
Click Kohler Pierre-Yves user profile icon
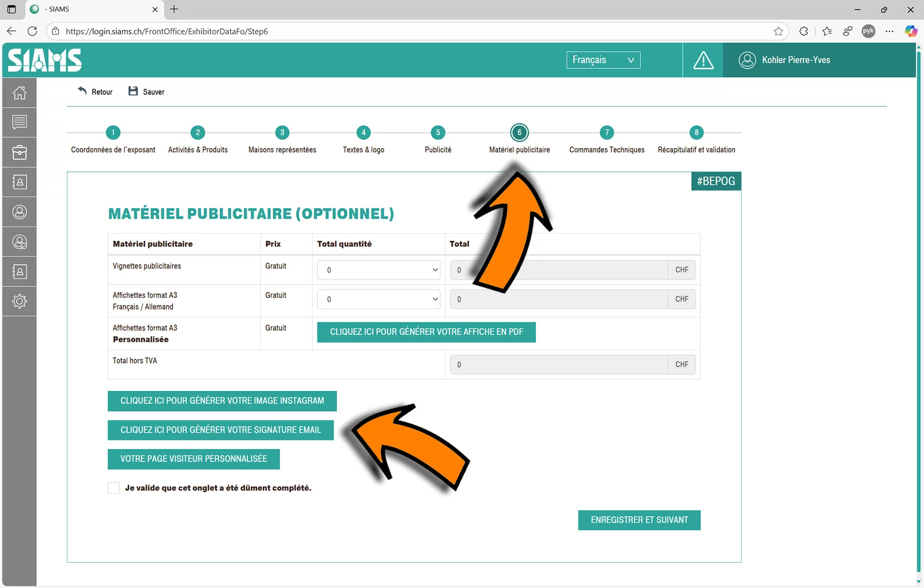click(747, 60)
